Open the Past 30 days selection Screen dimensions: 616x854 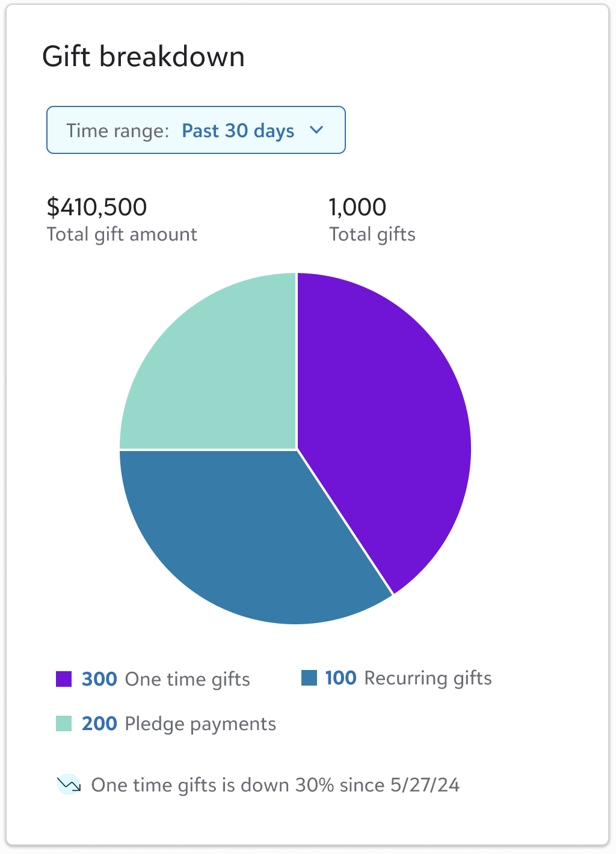238,131
